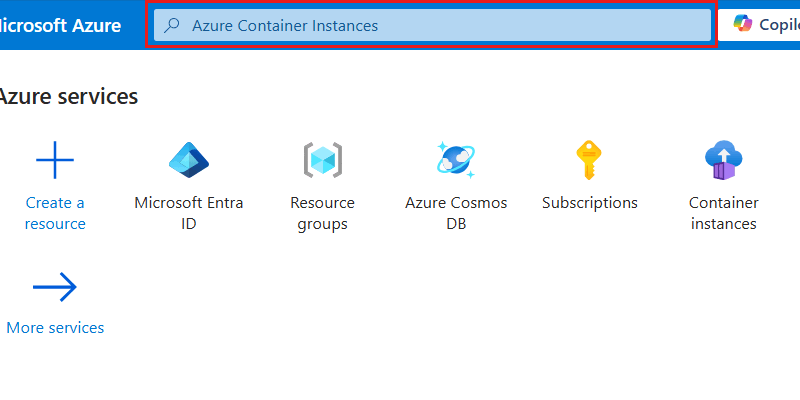Click the Microsoft Azure home logo text
This screenshot has width=800, height=400.
60,25
